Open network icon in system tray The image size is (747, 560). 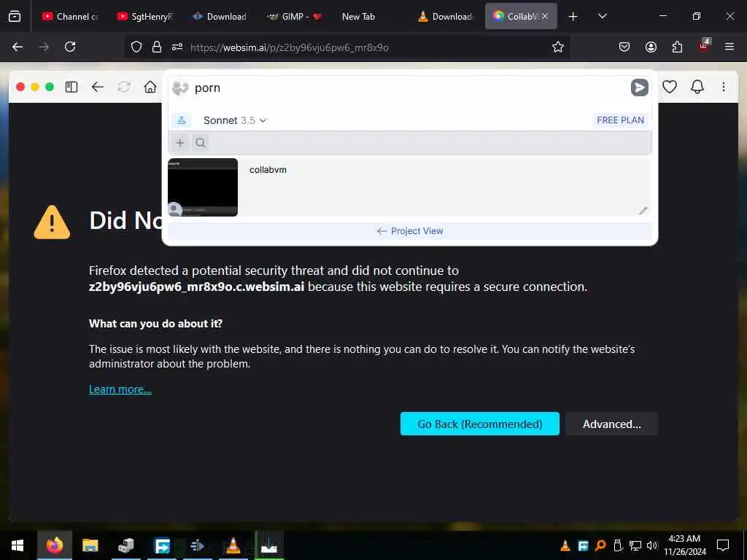coord(635,545)
